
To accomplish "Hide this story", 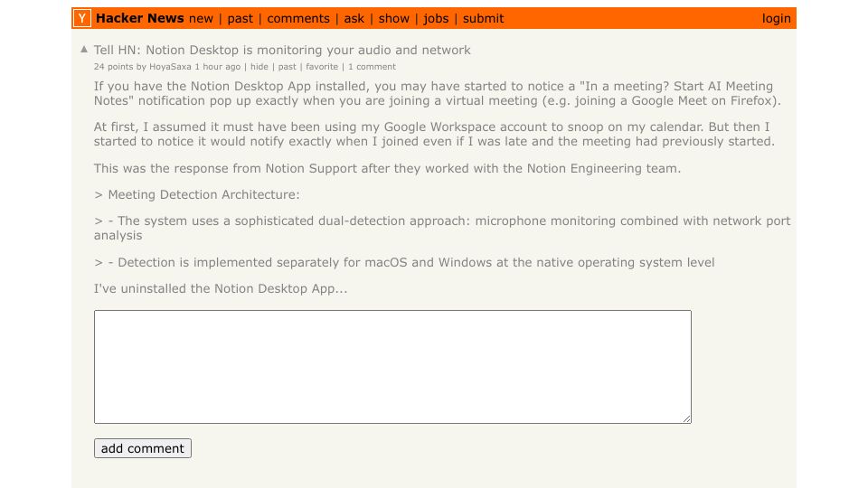I will 259,66.
